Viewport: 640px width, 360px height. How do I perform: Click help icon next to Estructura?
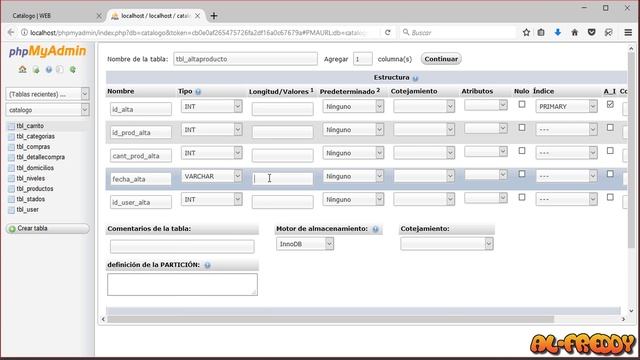point(415,78)
